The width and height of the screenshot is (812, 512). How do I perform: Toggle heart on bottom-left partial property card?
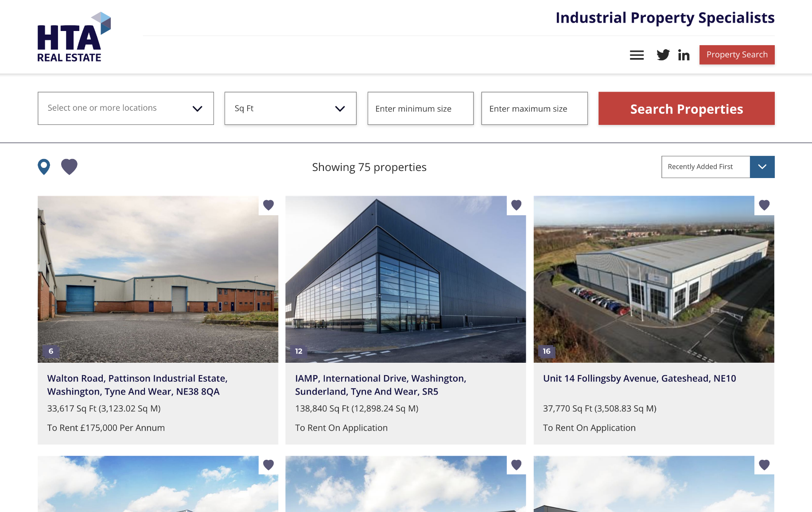click(x=268, y=465)
